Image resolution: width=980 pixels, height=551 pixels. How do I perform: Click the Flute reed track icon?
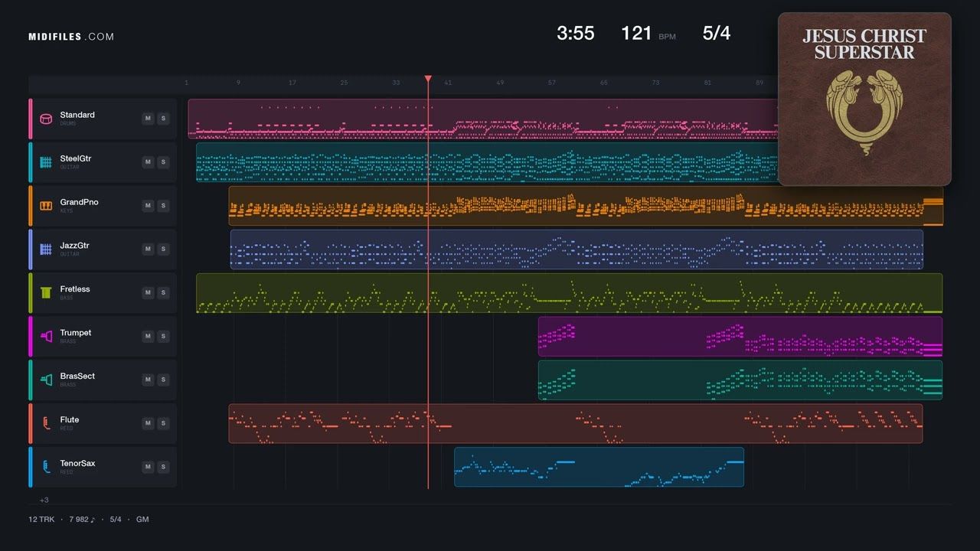(x=46, y=423)
